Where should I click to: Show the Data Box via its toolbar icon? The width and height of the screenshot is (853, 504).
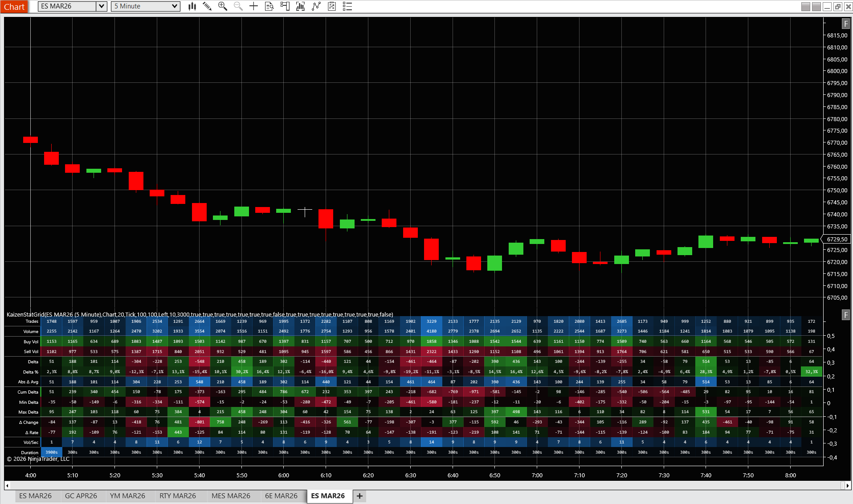(x=269, y=6)
